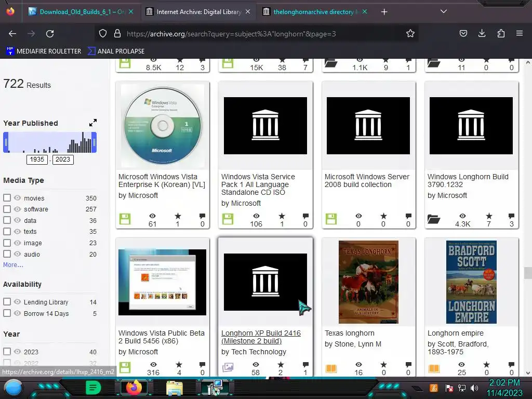
Task: Check the audio media type checkbox
Action: point(7,254)
